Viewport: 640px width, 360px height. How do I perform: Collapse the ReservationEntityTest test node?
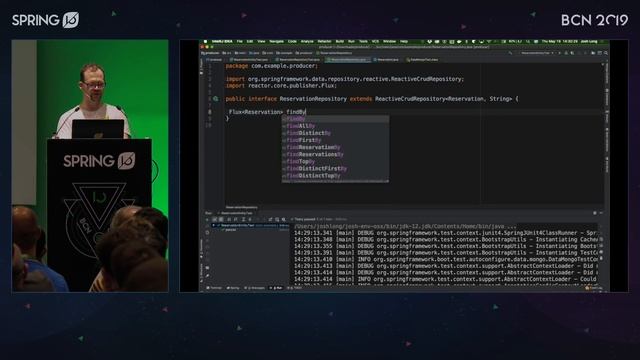pyautogui.click(x=213, y=225)
